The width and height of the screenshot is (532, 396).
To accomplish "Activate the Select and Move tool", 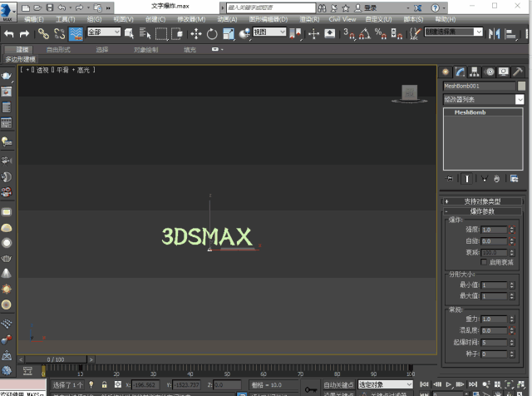I will coord(196,33).
